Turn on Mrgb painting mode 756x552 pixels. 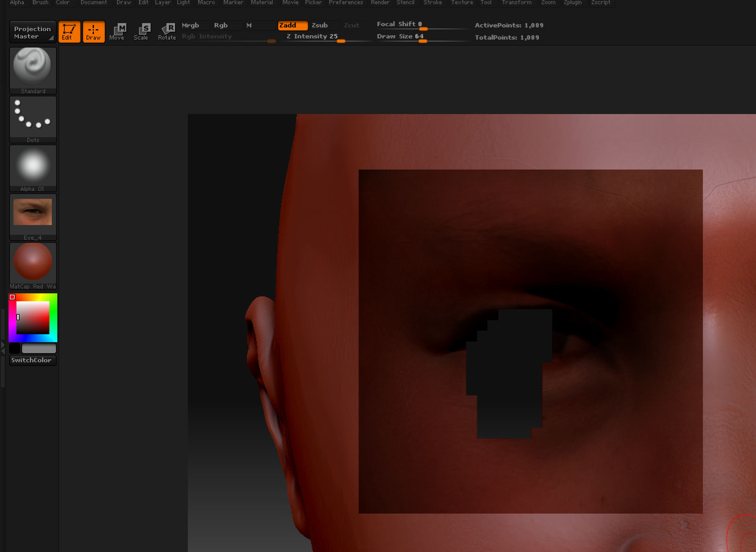[x=193, y=26]
